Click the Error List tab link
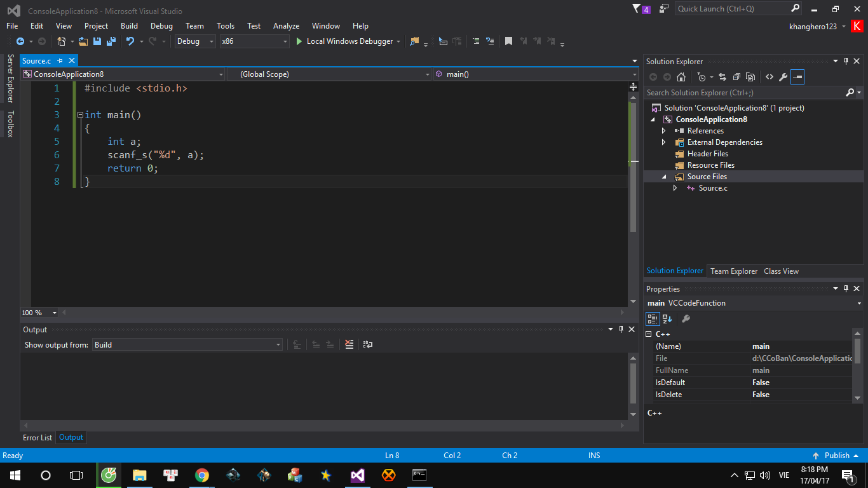This screenshot has width=868, height=488. point(37,437)
